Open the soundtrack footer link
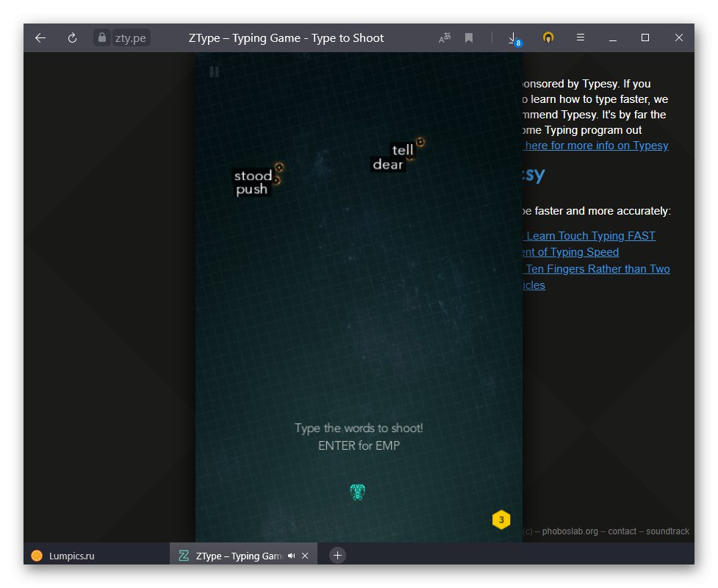718x588 pixels. [x=667, y=531]
